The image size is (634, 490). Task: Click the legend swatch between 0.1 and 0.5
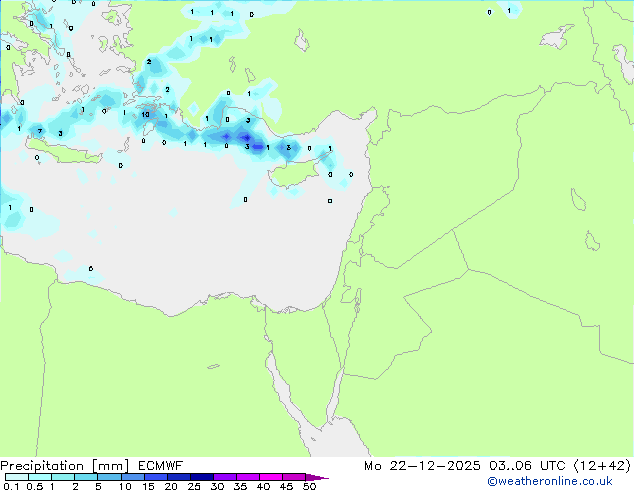coord(17,477)
